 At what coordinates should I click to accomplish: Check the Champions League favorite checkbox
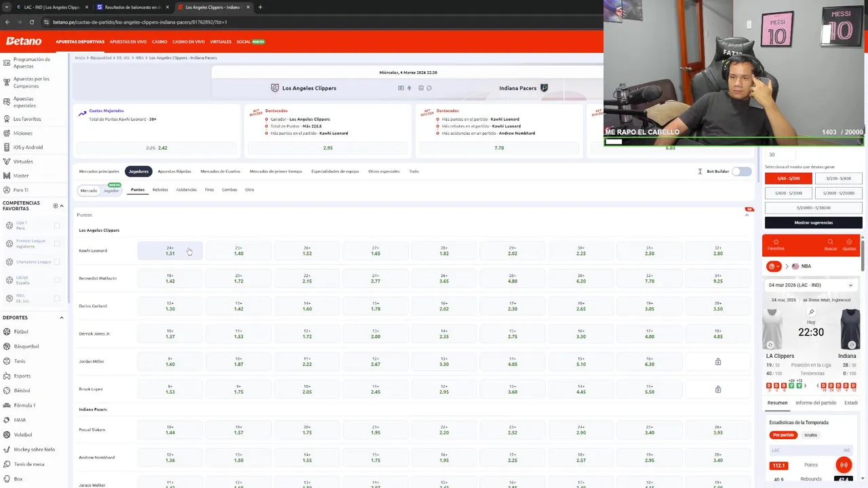coord(57,262)
